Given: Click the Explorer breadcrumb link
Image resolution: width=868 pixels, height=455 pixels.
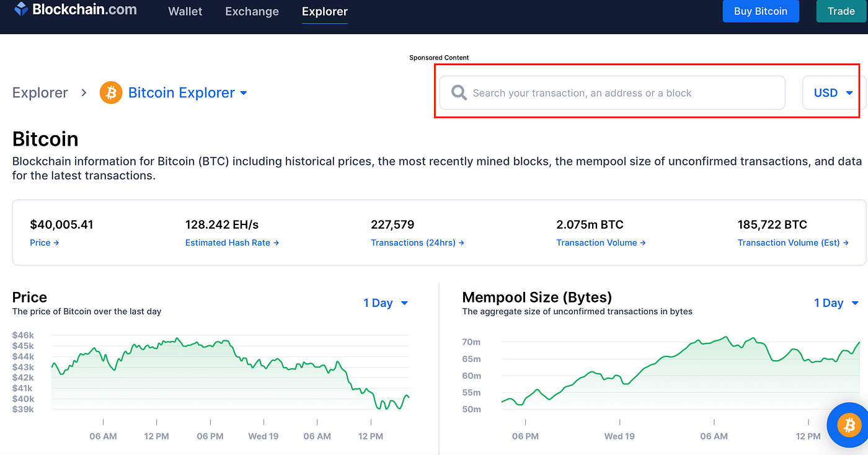Looking at the screenshot, I should coord(40,93).
